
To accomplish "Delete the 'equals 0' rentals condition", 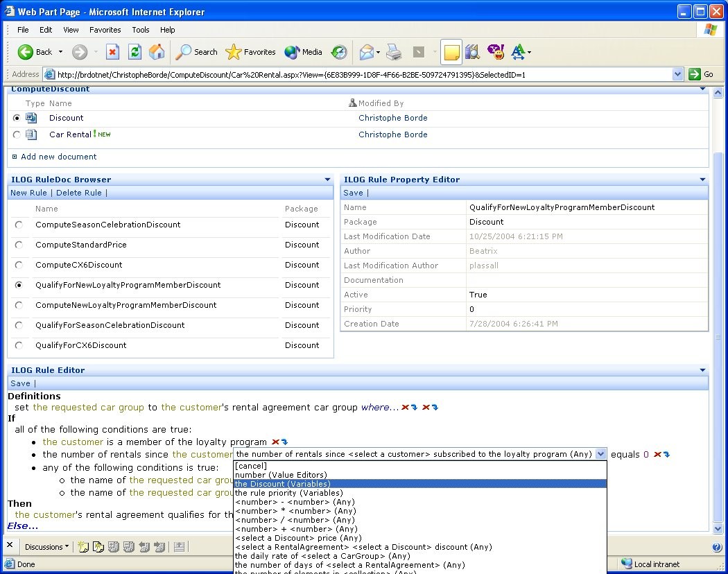I will (x=657, y=455).
